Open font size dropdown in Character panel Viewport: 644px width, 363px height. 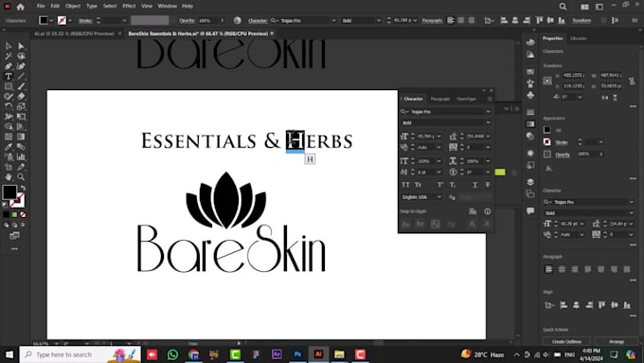coord(438,136)
